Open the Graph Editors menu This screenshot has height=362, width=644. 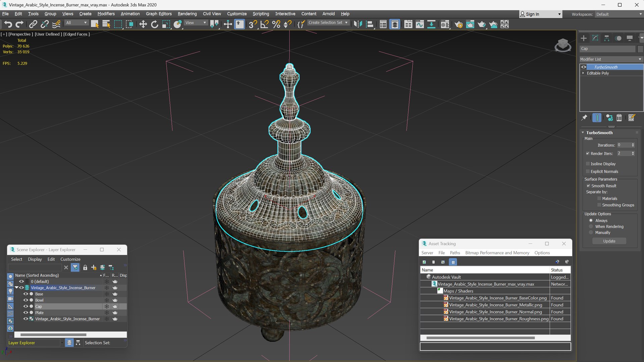click(x=158, y=14)
